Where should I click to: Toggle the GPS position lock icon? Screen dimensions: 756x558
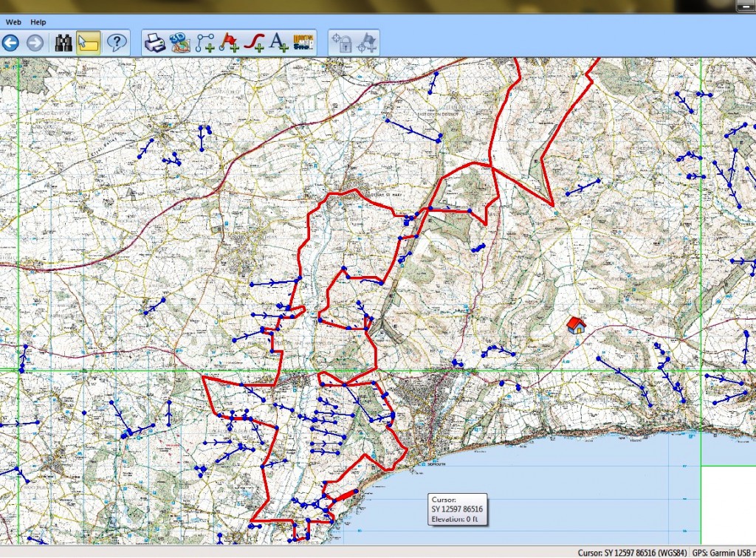point(341,44)
